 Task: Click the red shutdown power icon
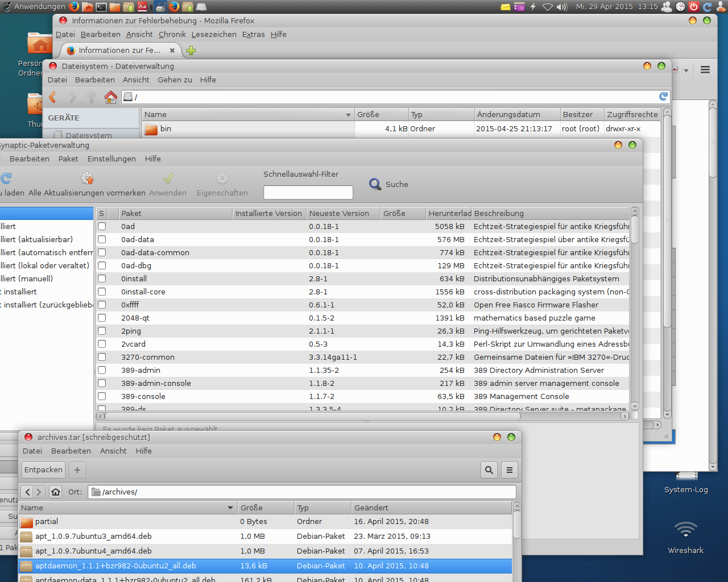694,7
